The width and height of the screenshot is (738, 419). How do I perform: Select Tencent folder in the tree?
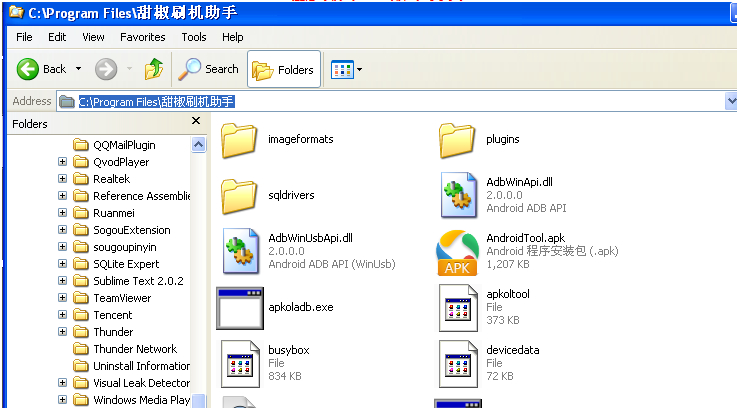112,315
